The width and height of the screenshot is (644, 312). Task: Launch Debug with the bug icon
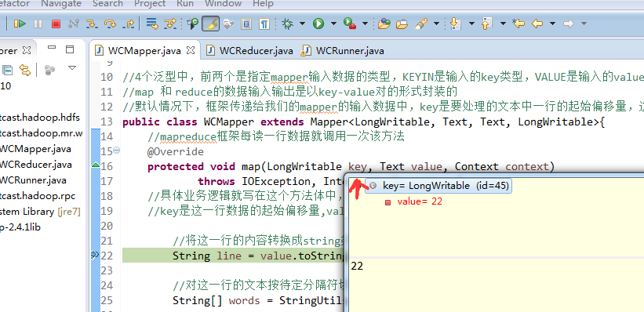click(x=288, y=24)
